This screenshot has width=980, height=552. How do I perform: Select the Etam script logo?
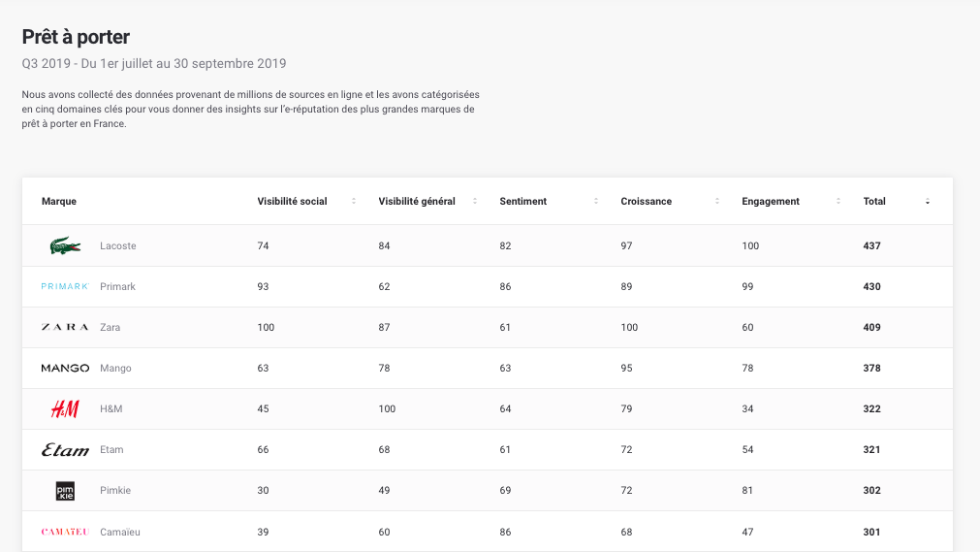[65, 450]
